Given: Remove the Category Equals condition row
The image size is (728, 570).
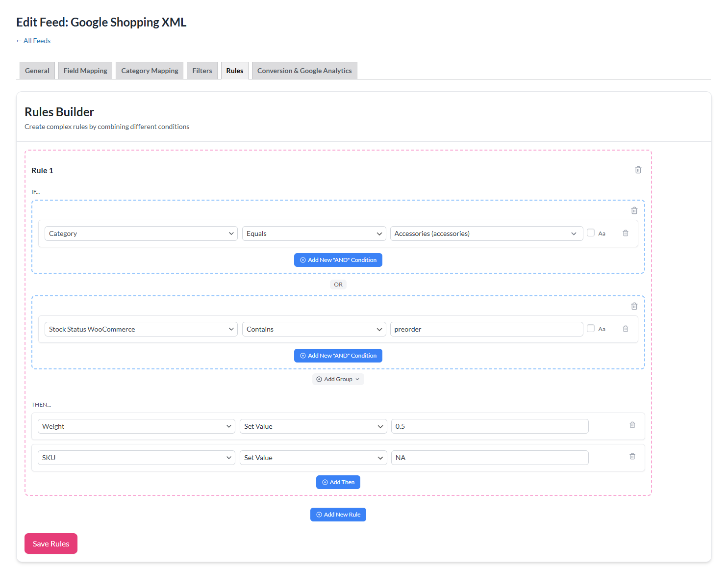Looking at the screenshot, I should coord(625,233).
